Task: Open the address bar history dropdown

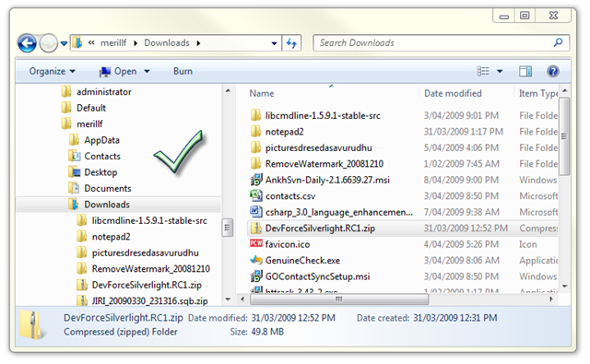Action: pyautogui.click(x=275, y=43)
